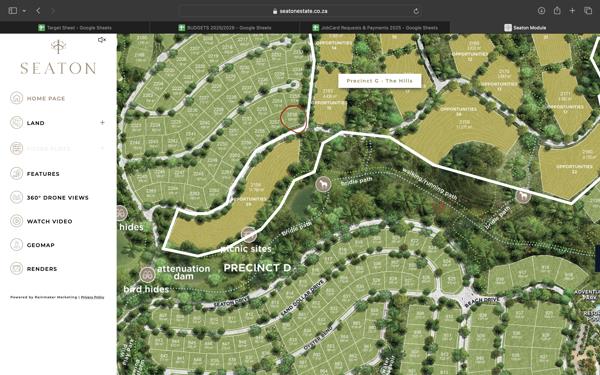600x375 pixels.
Task: Click the Filter Plots list icon
Action: (16, 148)
